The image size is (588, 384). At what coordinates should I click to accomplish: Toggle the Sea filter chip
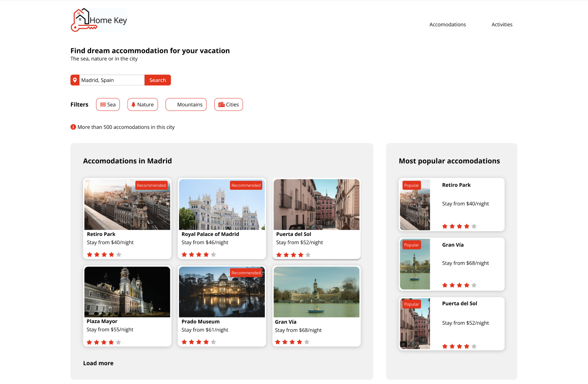tap(108, 104)
